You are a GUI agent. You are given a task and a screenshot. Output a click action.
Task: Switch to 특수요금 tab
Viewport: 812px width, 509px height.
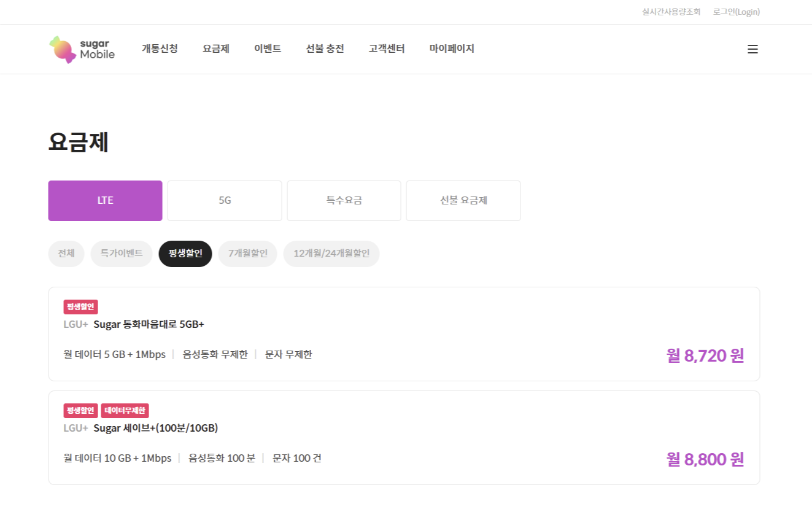[x=344, y=201]
